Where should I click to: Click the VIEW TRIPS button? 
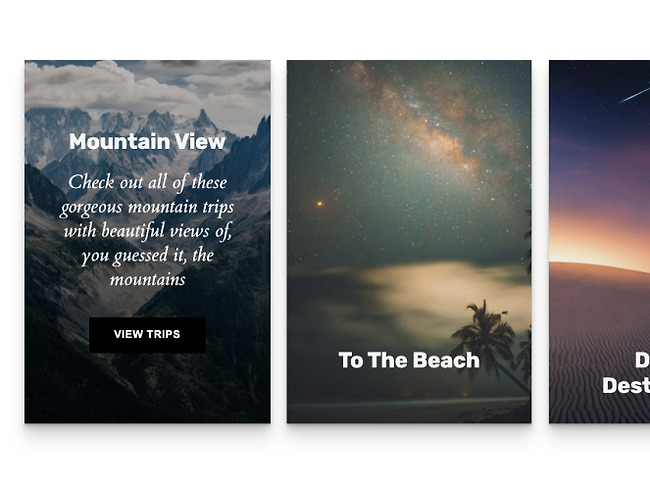click(147, 335)
